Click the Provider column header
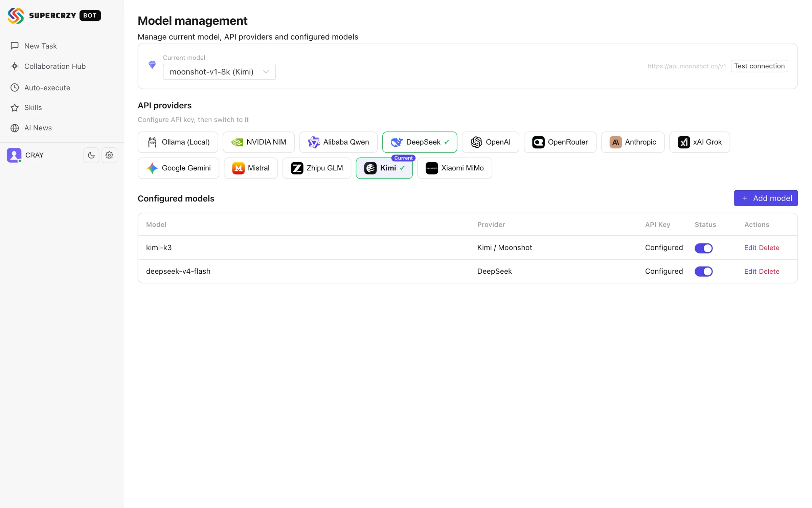 point(491,225)
